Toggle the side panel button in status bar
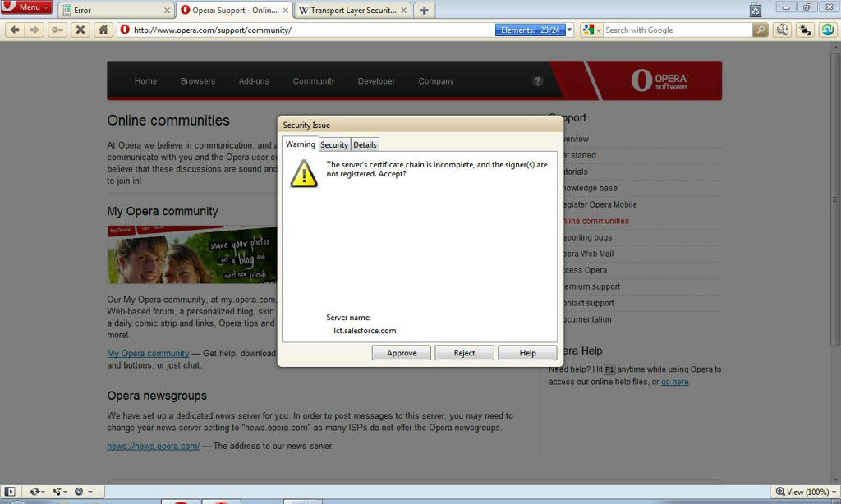 (10, 491)
